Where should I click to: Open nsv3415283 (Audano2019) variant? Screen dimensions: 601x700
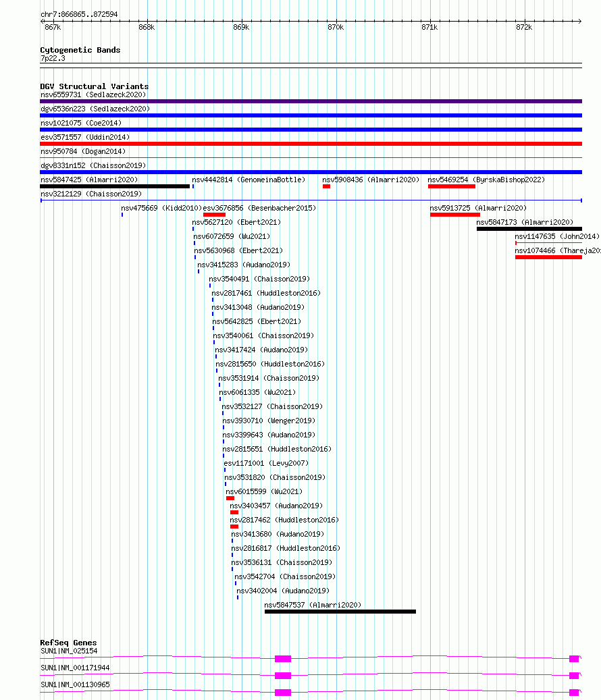click(x=244, y=265)
